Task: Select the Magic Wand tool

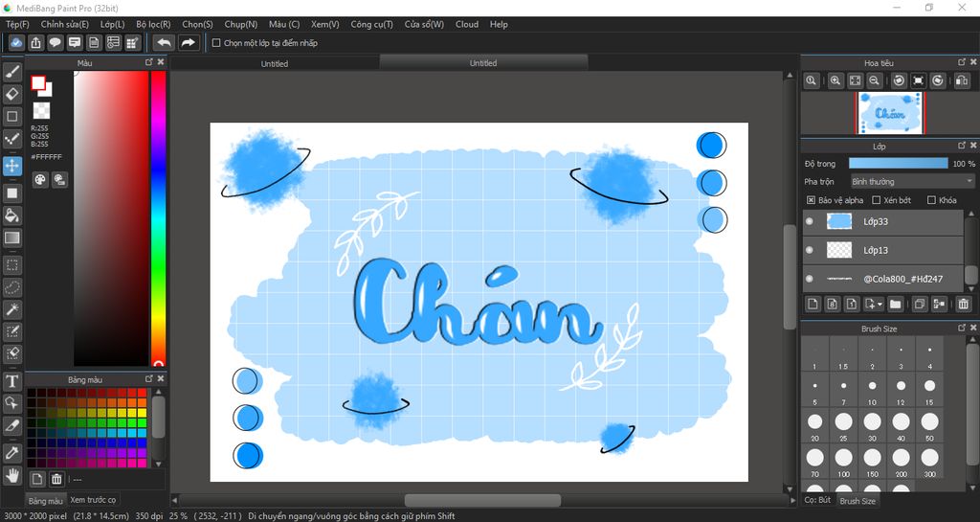Action: point(11,309)
